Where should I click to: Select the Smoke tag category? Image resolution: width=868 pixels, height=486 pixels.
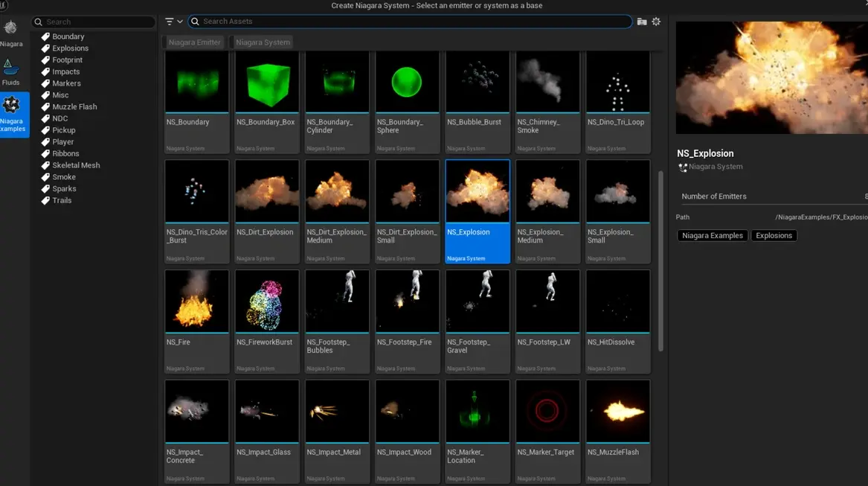64,177
